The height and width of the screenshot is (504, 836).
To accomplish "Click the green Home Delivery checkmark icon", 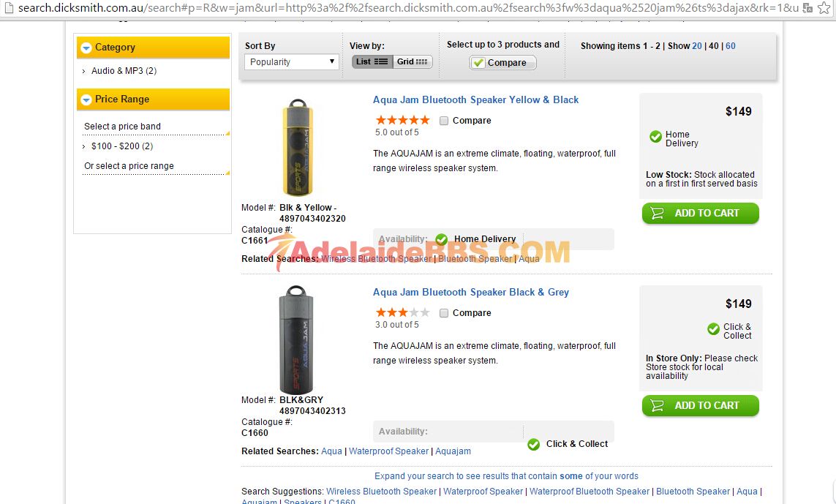I will click(655, 137).
